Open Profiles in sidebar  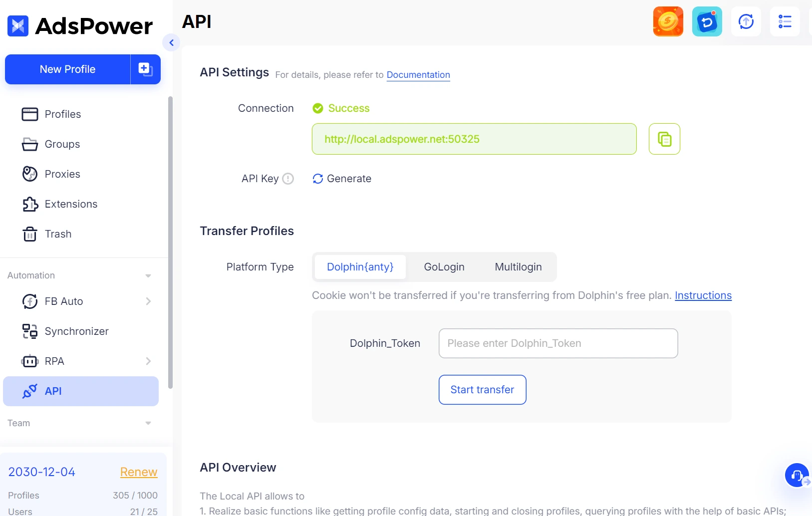coord(62,114)
